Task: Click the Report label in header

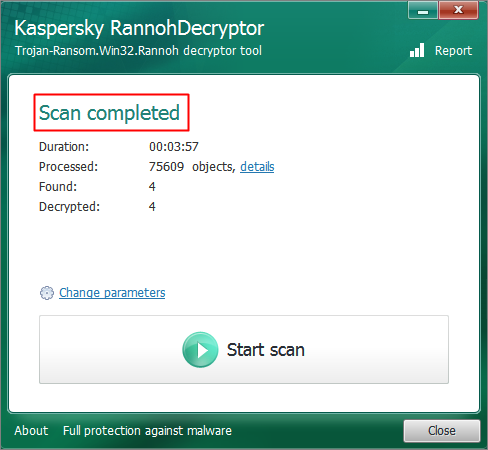Action: (x=453, y=51)
